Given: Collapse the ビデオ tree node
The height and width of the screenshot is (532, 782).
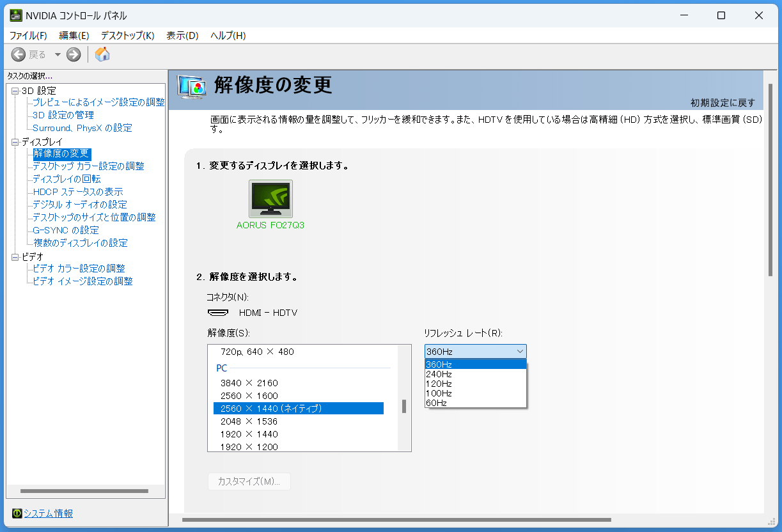Looking at the screenshot, I should pyautogui.click(x=15, y=257).
